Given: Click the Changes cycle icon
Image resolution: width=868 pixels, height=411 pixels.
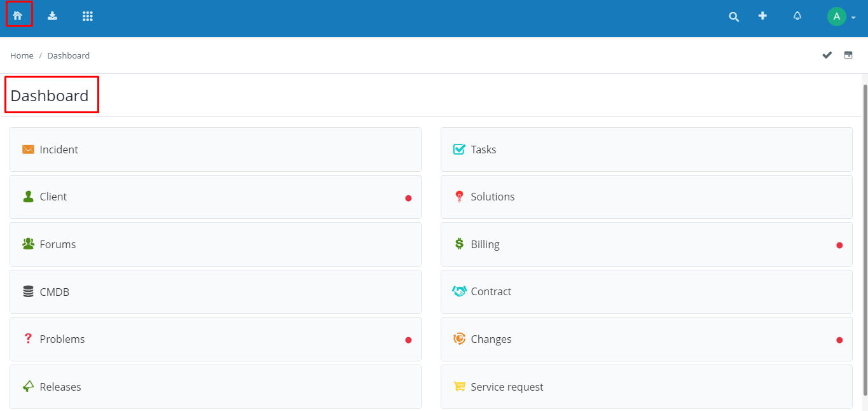Looking at the screenshot, I should tap(459, 338).
